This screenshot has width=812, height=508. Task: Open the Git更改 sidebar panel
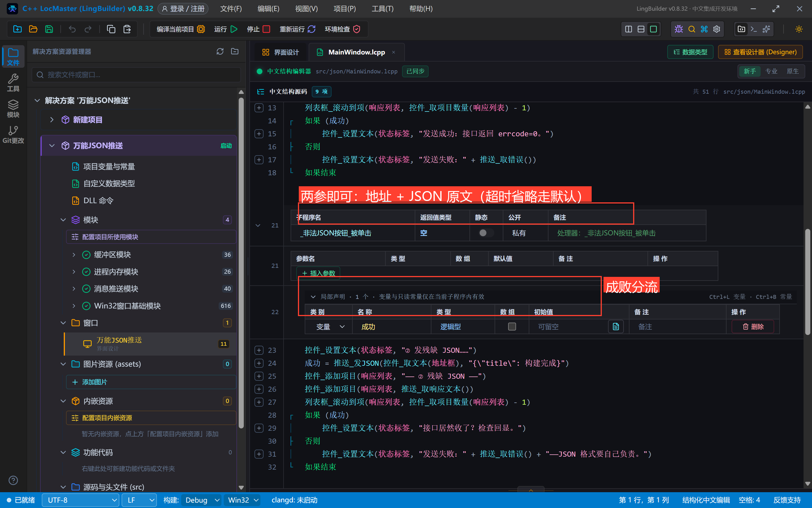(13, 134)
